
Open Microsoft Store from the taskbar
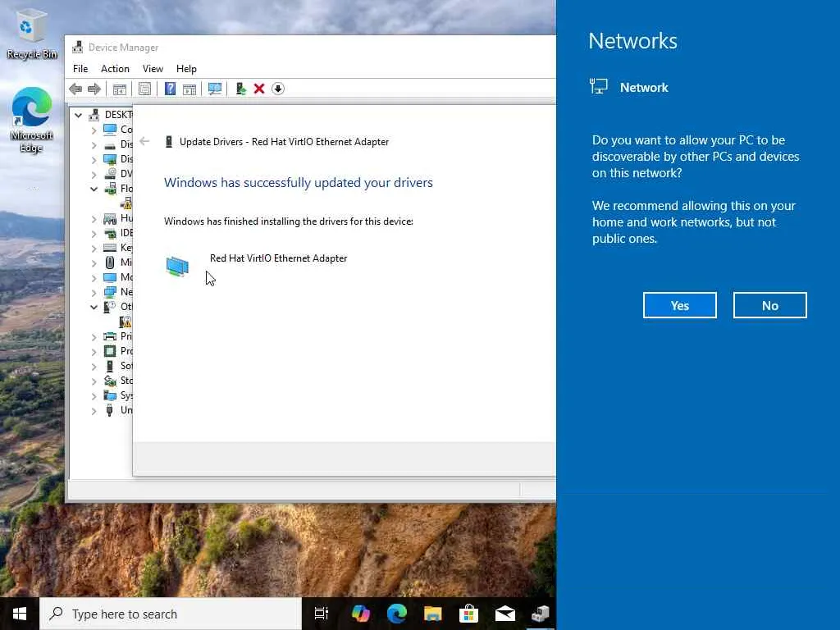(468, 614)
